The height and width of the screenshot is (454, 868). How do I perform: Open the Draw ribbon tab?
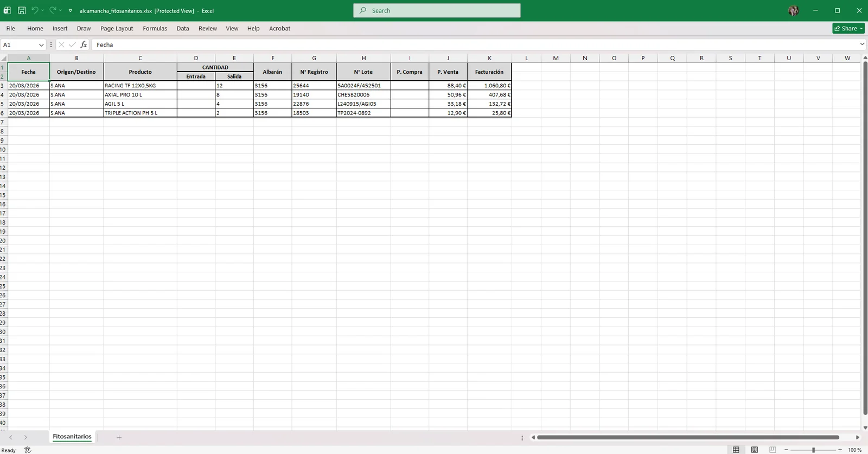point(84,28)
